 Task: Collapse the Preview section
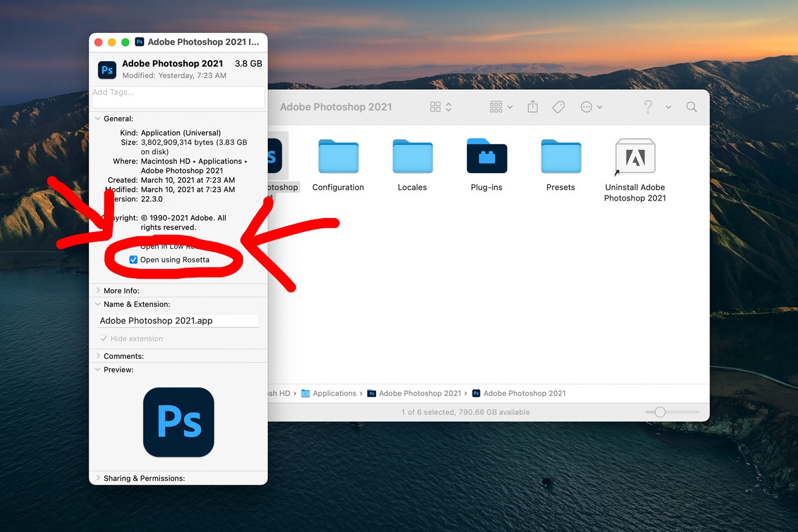(98, 370)
